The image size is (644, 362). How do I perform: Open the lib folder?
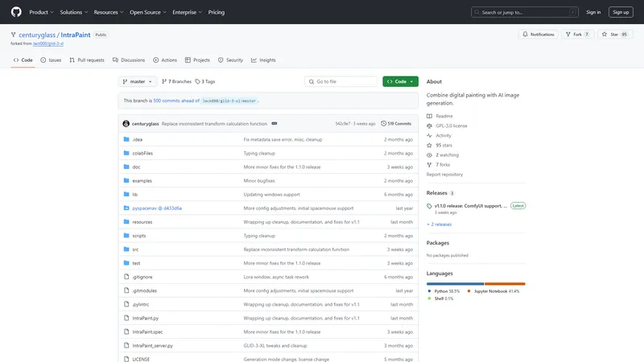[134, 195]
